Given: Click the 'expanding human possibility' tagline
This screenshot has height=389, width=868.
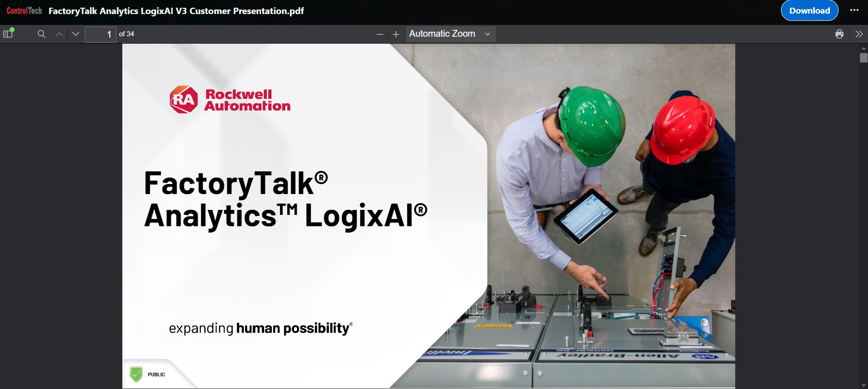Looking at the screenshot, I should (x=260, y=328).
